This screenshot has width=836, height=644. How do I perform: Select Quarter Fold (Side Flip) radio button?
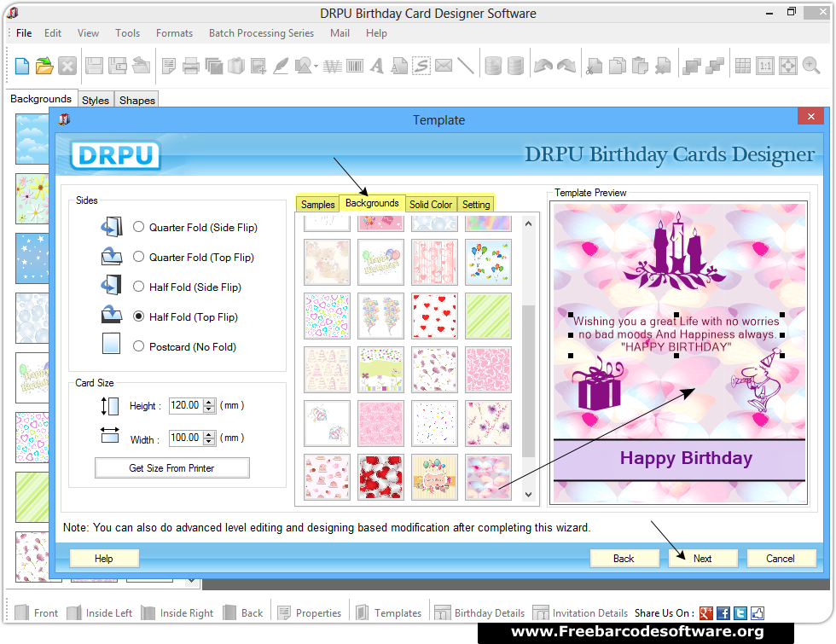138,227
